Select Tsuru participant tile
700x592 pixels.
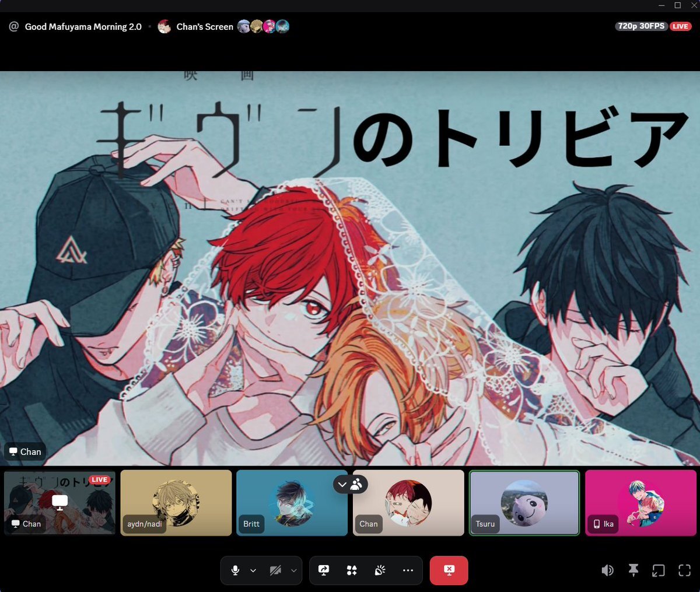pyautogui.click(x=524, y=503)
